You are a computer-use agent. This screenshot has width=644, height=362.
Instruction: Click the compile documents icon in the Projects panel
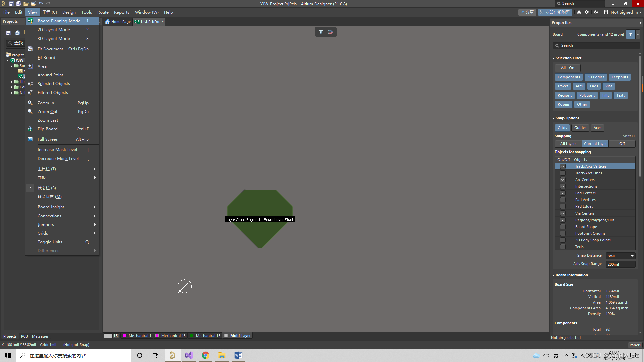pos(17,33)
